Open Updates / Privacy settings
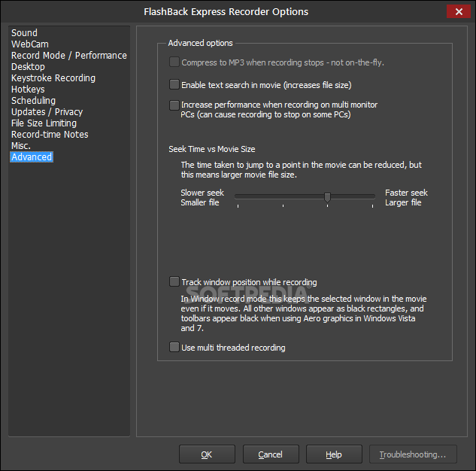The height and width of the screenshot is (471, 476). point(47,112)
